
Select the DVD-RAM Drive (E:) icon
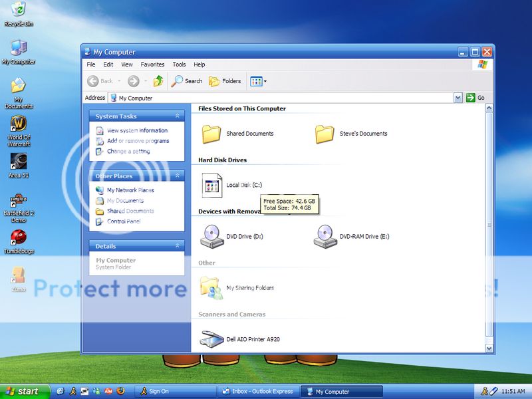click(325, 236)
